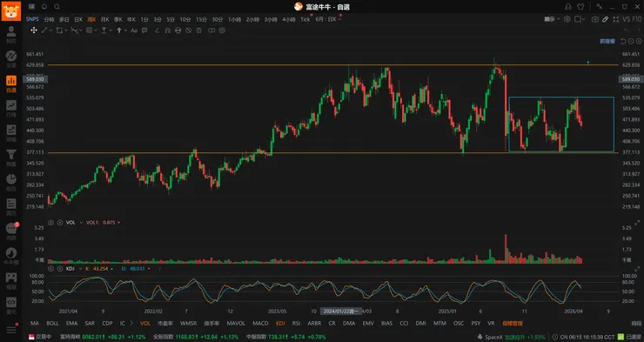Expand the 顯示 display dropdown
Image resolution: width=644 pixels, height=342 pixels.
tap(552, 19)
